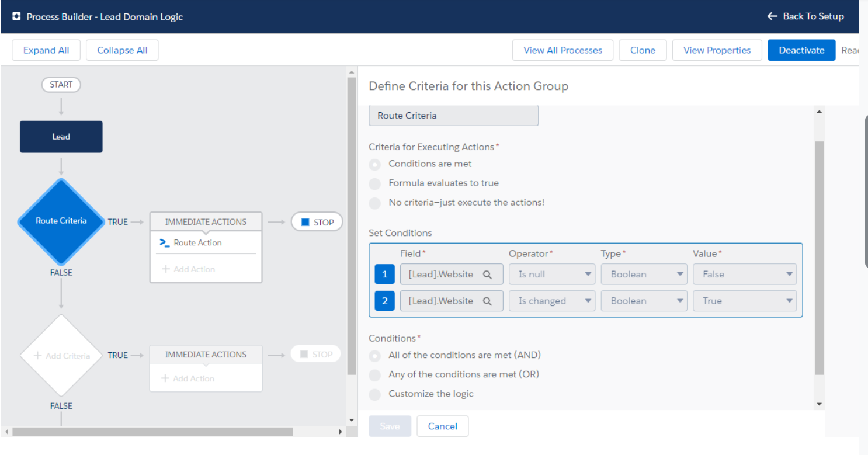Open the 'Is null' operator dropdown
Image resolution: width=868 pixels, height=455 pixels.
552,275
